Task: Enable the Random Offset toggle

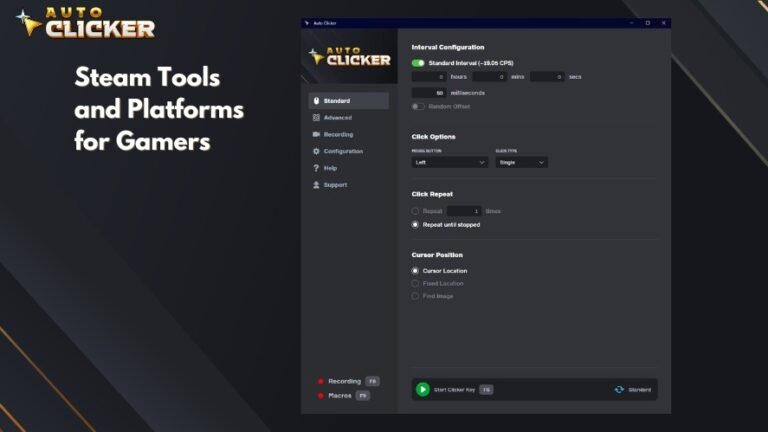Action: 418,106
